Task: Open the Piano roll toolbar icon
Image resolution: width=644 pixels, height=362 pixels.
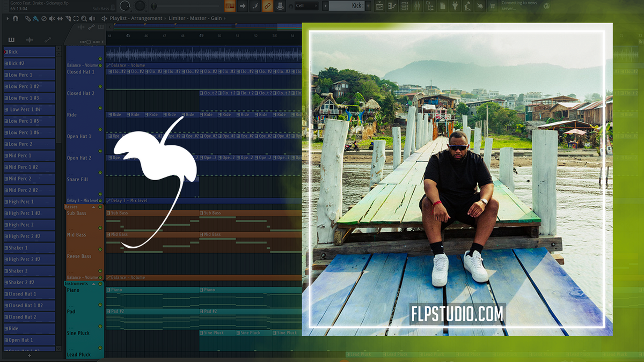Action: click(x=392, y=6)
